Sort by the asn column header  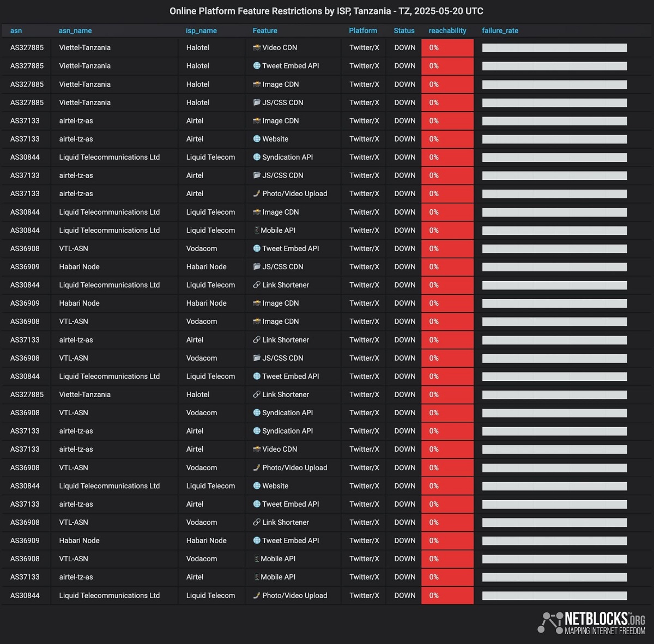[16, 31]
